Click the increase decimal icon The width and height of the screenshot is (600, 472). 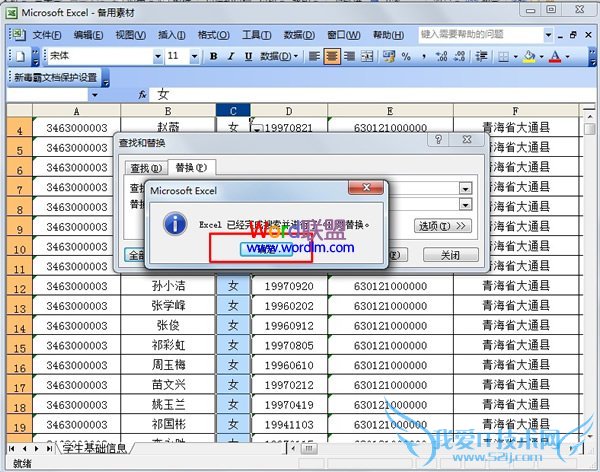pyautogui.click(x=441, y=57)
